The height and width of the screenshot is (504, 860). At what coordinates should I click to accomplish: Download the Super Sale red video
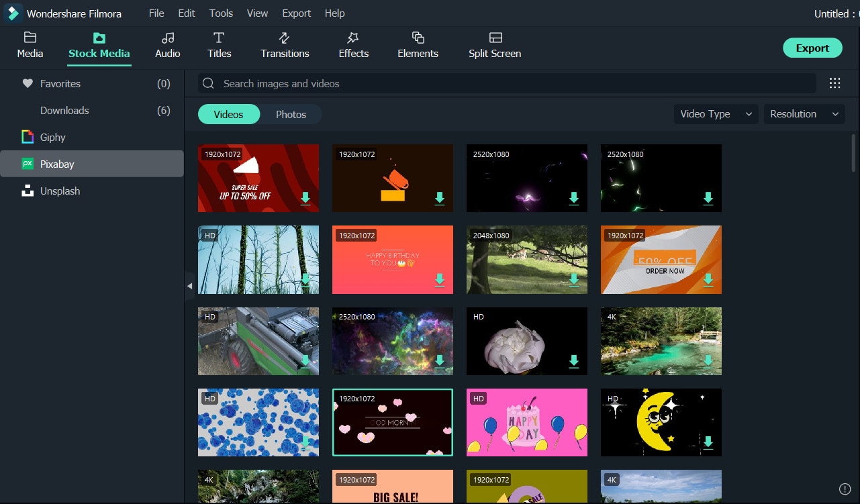(305, 198)
